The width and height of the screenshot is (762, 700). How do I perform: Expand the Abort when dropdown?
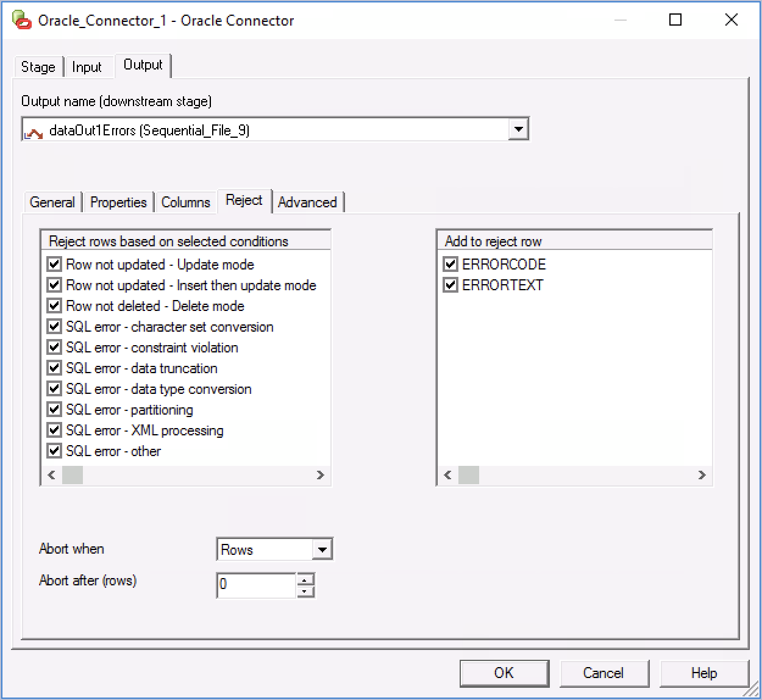322,549
